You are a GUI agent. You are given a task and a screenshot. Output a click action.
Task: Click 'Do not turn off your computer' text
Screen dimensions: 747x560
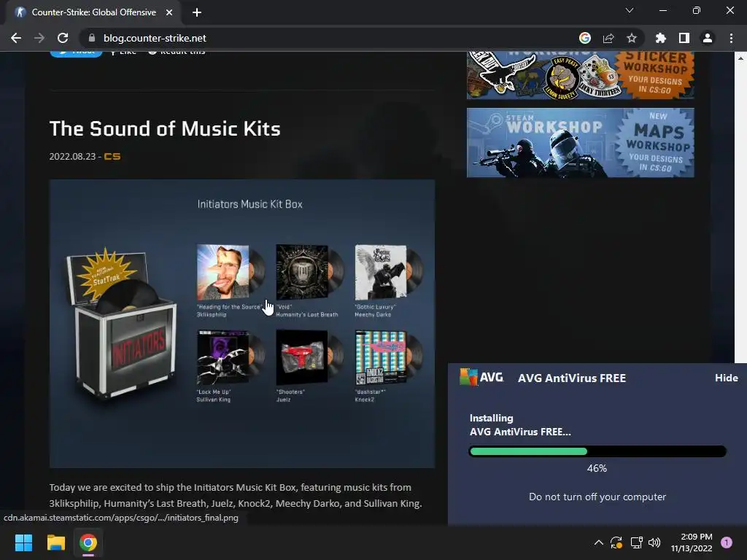tap(597, 497)
